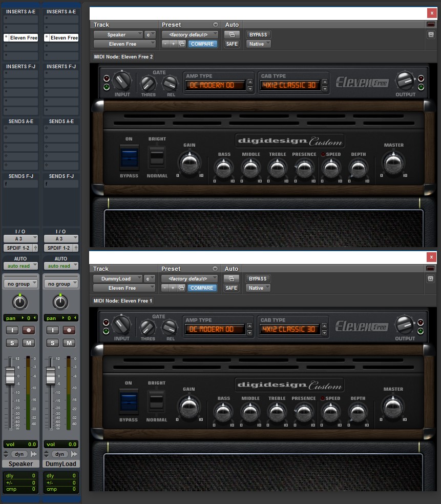441x504 pixels.
Task: Enable input monitoring on DumyLoad track
Action: 52,330
